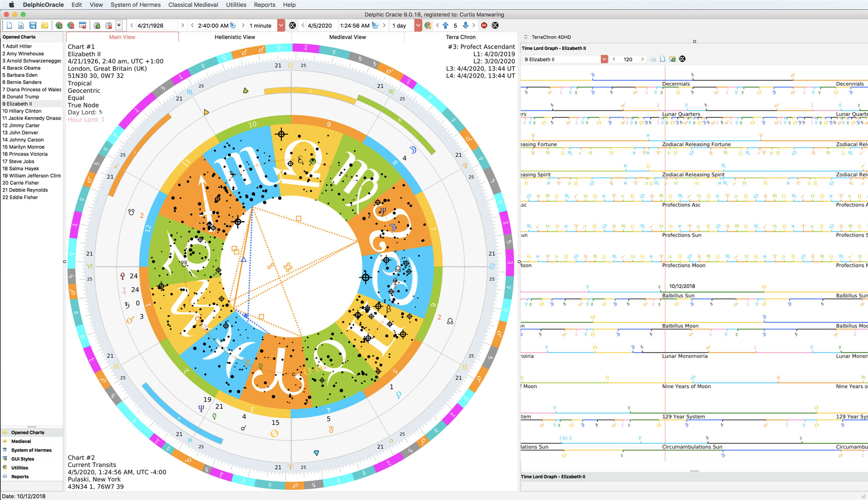Click the new document page icon

pos(21,26)
